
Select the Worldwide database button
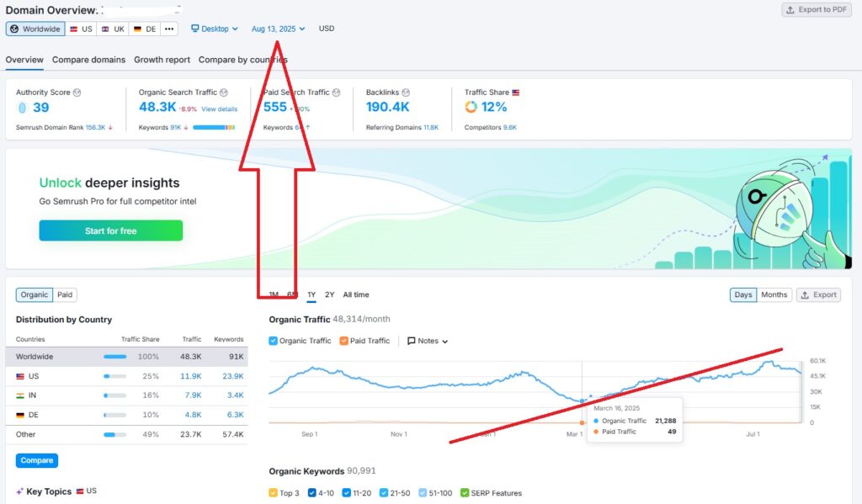35,29
